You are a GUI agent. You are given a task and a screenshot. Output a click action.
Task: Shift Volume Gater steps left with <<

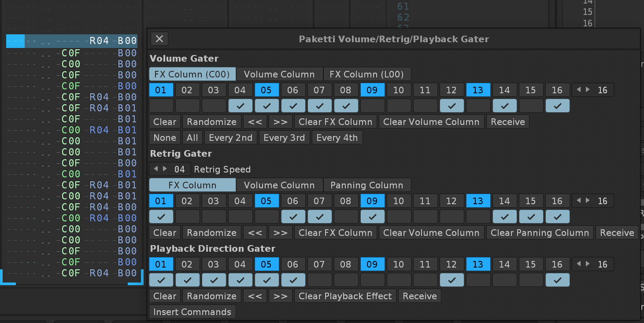click(255, 122)
